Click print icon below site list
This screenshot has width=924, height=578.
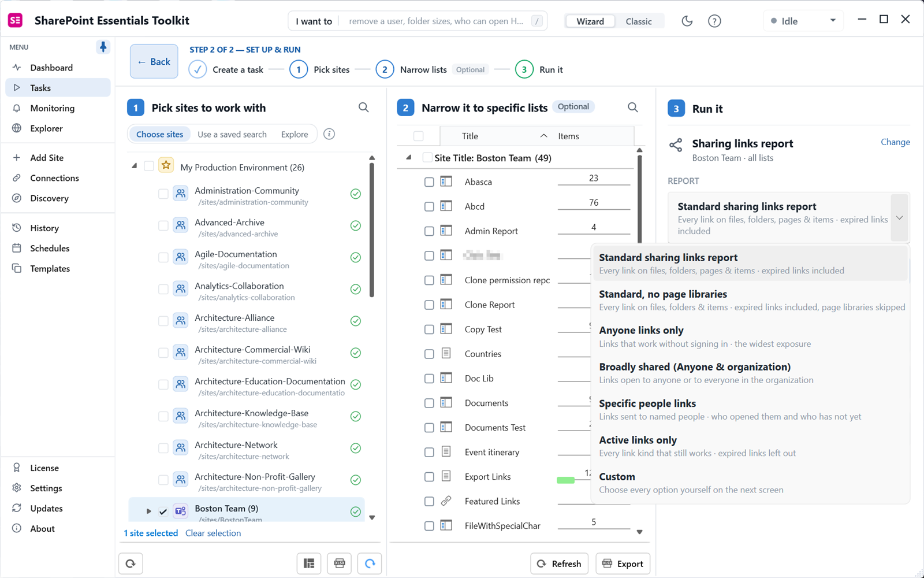(x=340, y=564)
